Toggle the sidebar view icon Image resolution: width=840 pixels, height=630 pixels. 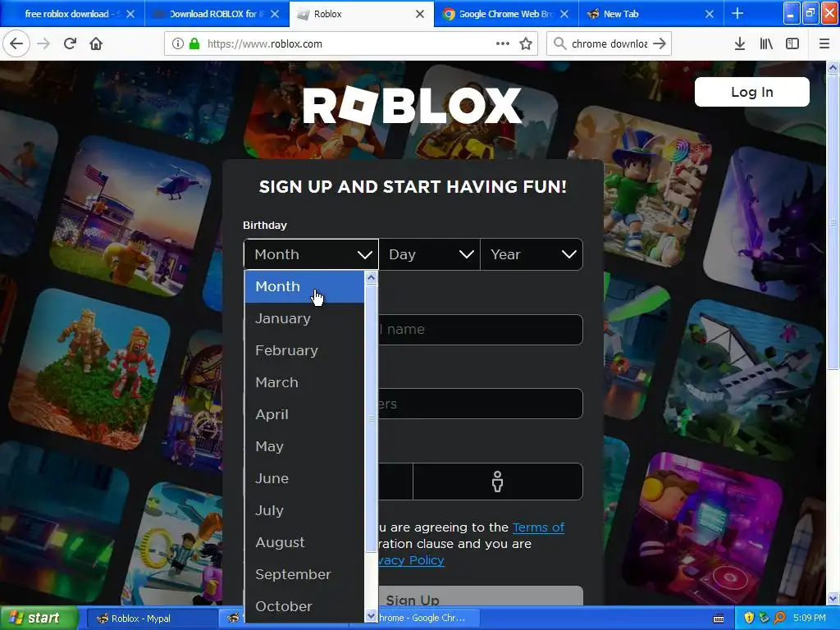point(792,43)
